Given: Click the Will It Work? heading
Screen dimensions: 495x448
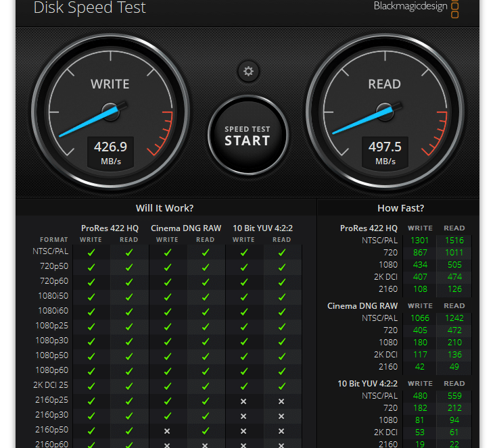Looking at the screenshot, I should tap(164, 208).
